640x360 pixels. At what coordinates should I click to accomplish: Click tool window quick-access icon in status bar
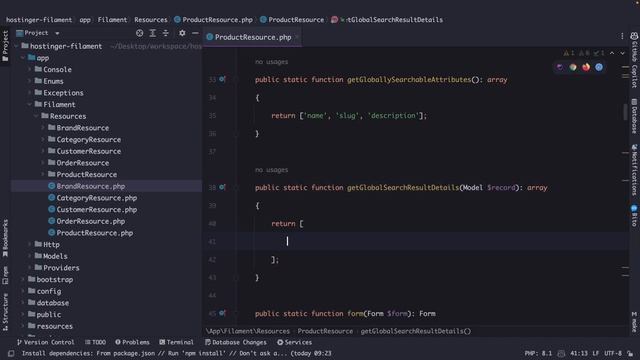[11, 353]
